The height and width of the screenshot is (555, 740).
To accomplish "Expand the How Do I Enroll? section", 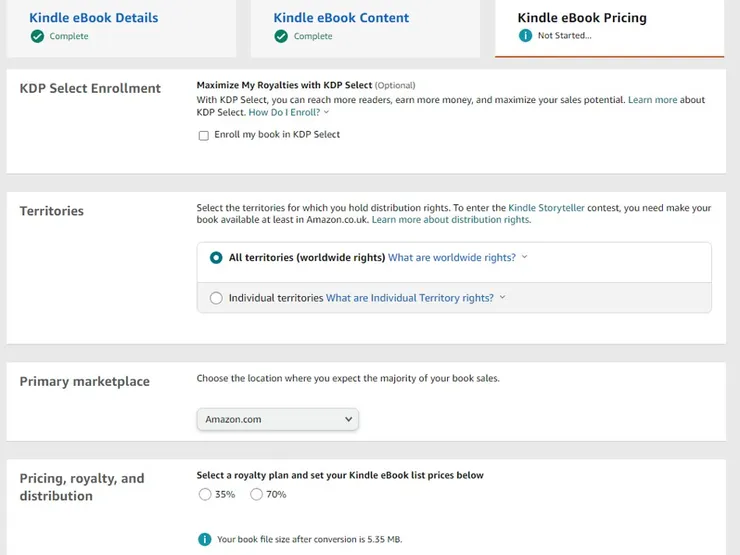I will 288,113.
